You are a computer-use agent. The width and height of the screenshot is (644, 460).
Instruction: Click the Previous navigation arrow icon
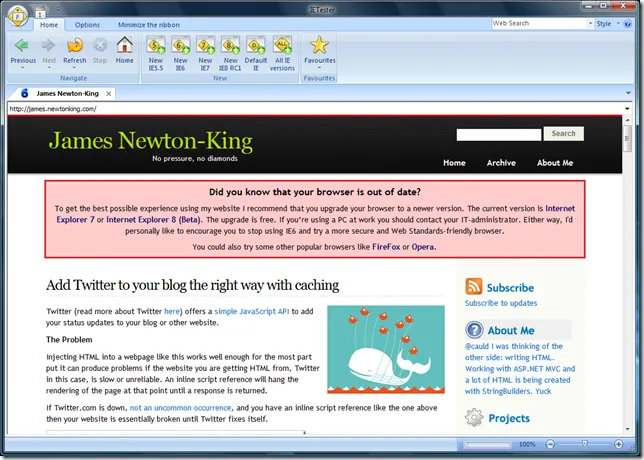[22, 45]
